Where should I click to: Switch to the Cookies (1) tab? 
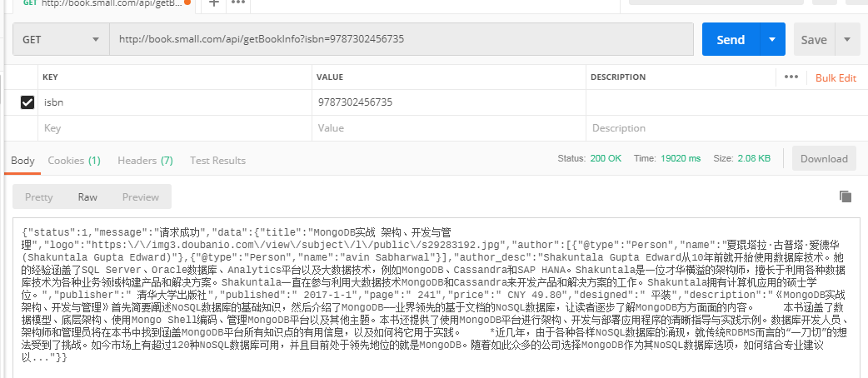point(74,161)
